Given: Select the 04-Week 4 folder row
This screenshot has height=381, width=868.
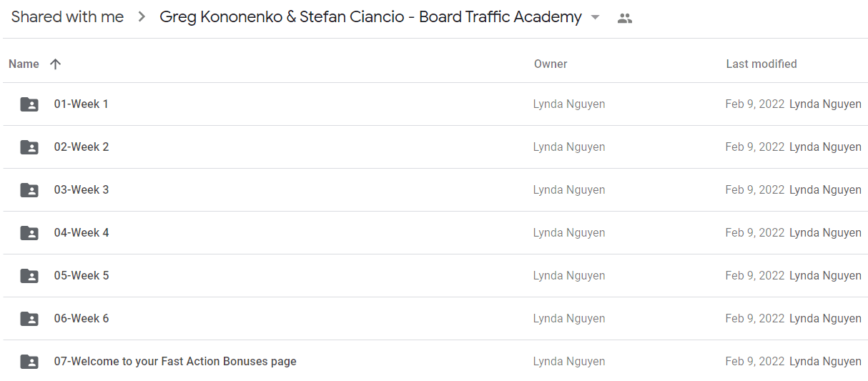Looking at the screenshot, I should point(435,233).
